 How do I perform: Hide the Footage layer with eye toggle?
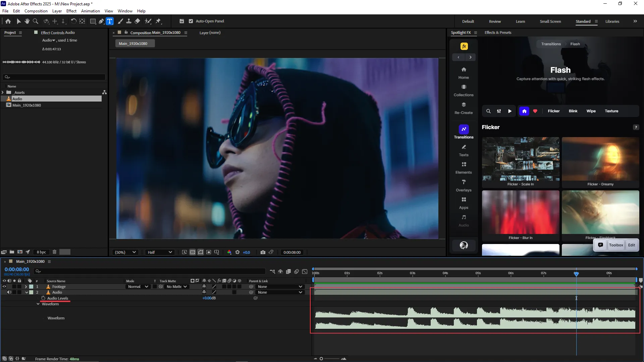pyautogui.click(x=4, y=287)
